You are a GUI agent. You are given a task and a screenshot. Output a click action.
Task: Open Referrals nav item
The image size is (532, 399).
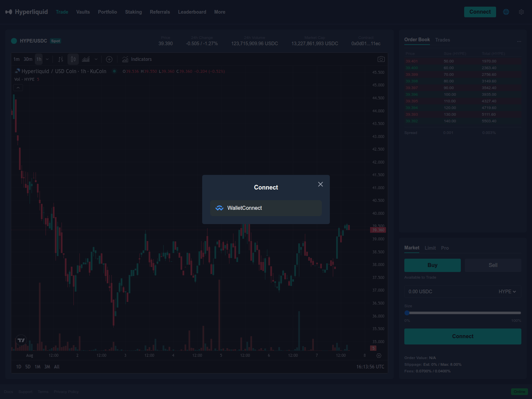click(x=160, y=12)
